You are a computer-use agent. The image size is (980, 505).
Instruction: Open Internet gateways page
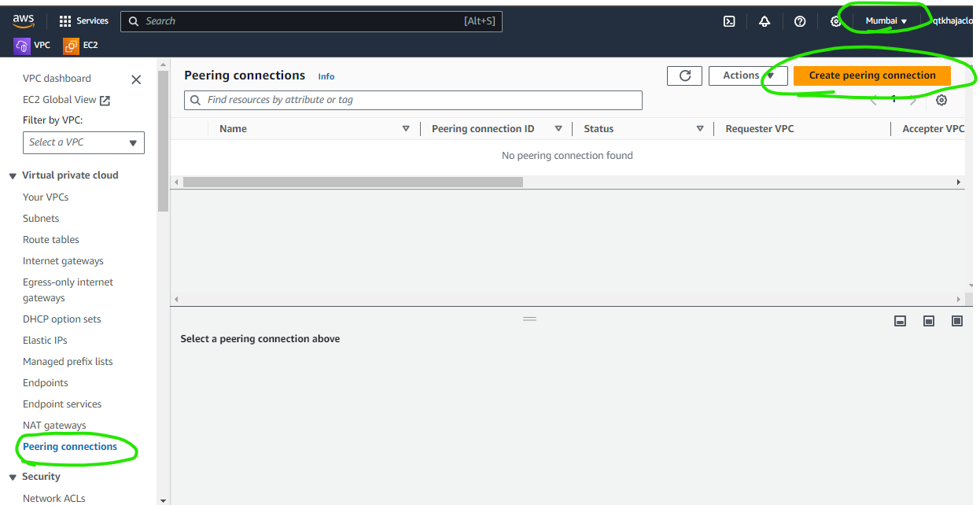pos(63,261)
